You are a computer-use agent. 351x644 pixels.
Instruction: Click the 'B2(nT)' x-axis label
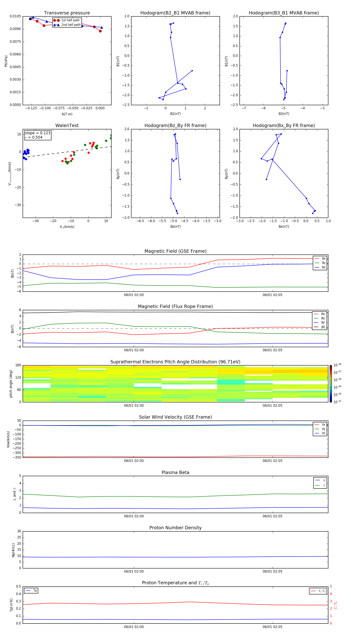pyautogui.click(x=175, y=114)
